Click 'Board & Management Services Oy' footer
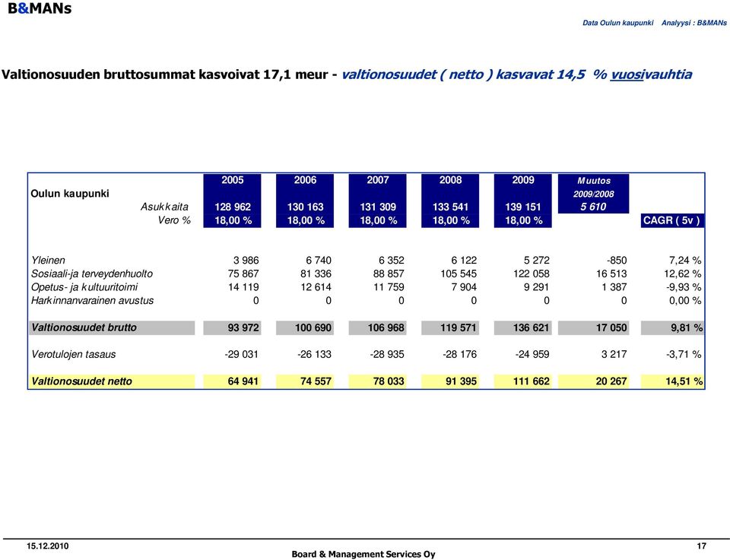The width and height of the screenshot is (730, 560). pyautogui.click(x=363, y=554)
